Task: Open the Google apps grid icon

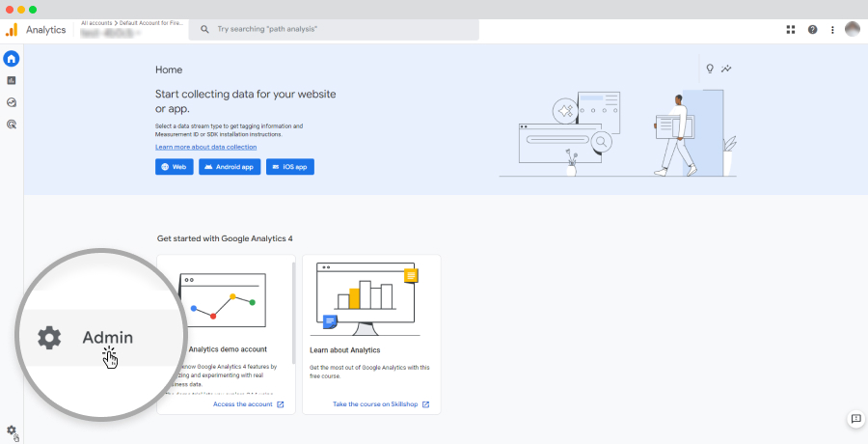Action: pyautogui.click(x=791, y=29)
